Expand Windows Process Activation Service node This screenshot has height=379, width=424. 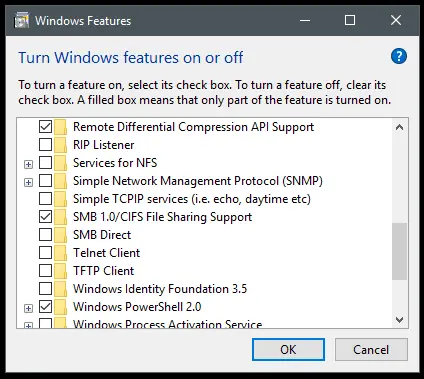29,325
